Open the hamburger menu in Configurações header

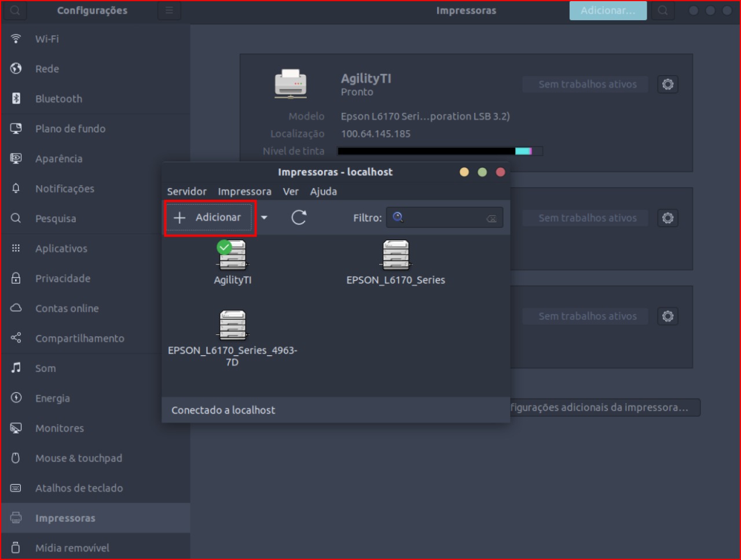[x=169, y=10]
